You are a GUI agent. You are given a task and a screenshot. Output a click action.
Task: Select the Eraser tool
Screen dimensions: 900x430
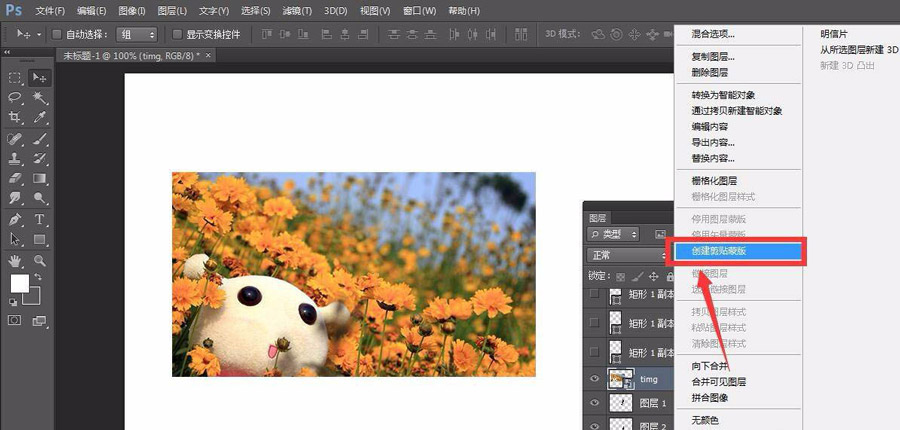(x=15, y=178)
